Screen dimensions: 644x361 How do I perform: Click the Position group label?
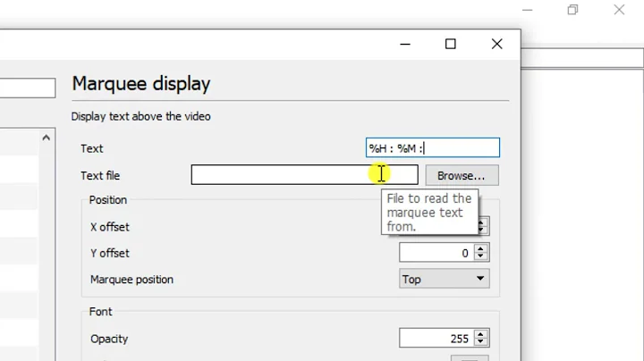pyautogui.click(x=108, y=200)
